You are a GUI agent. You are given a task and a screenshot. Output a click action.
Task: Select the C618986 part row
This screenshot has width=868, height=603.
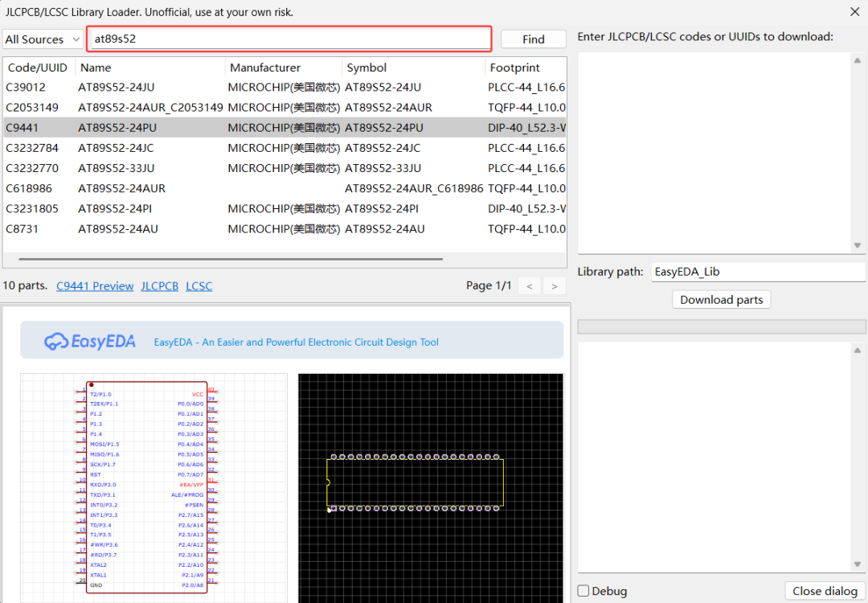[x=285, y=188]
